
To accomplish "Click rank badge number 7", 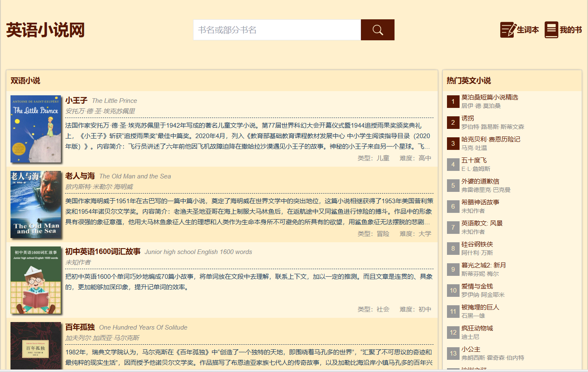I will coord(453,228).
